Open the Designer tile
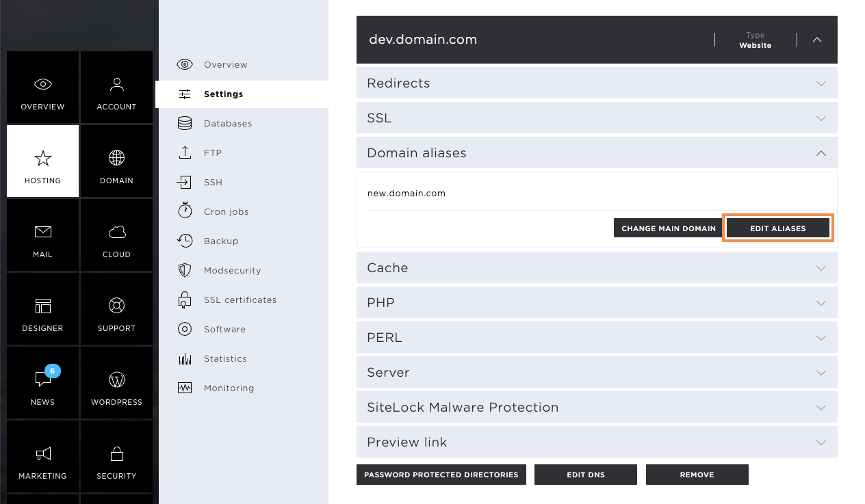This screenshot has width=865, height=504. (42, 309)
